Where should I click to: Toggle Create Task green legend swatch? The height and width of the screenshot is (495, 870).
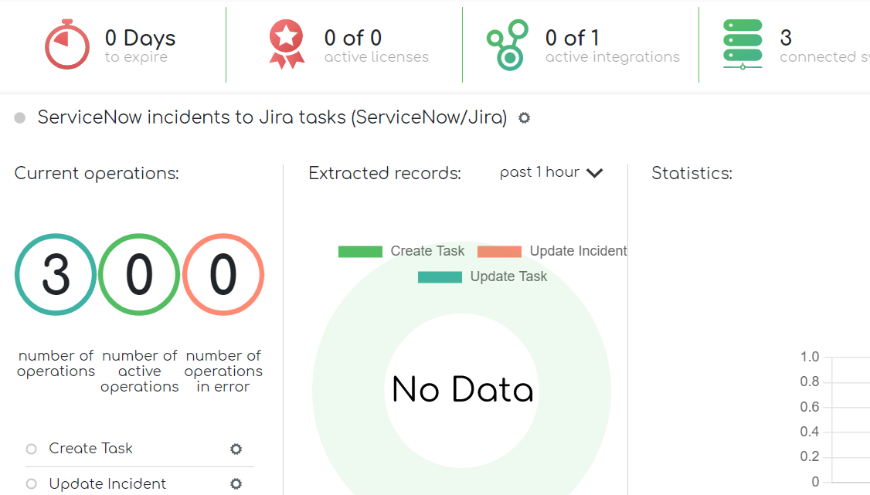(360, 251)
